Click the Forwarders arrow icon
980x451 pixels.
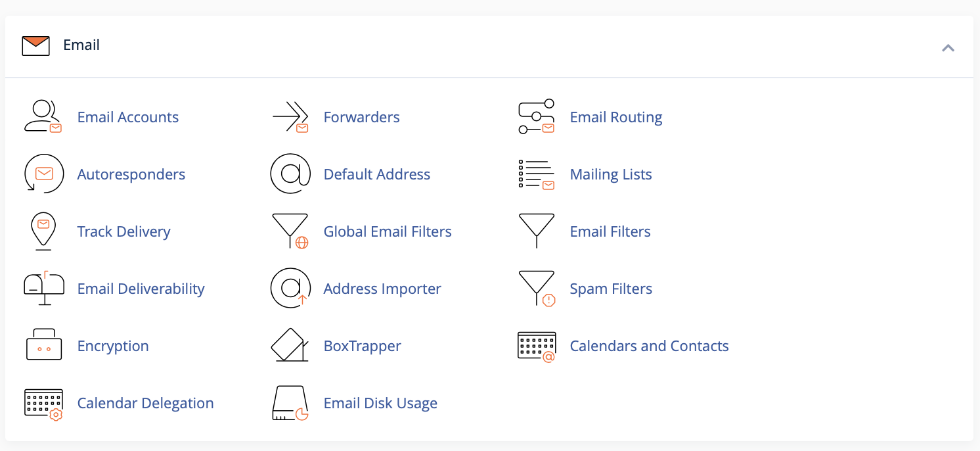290,117
